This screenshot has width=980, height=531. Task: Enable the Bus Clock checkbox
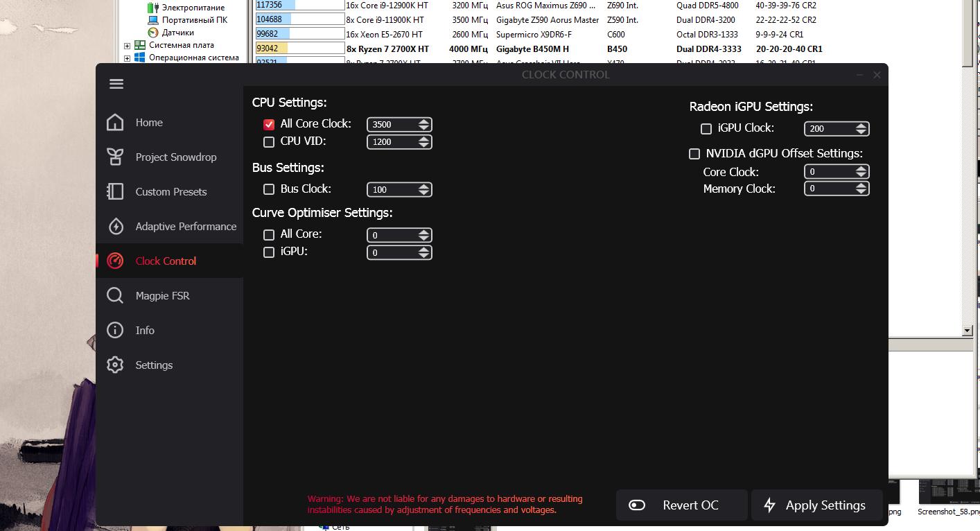click(x=269, y=189)
